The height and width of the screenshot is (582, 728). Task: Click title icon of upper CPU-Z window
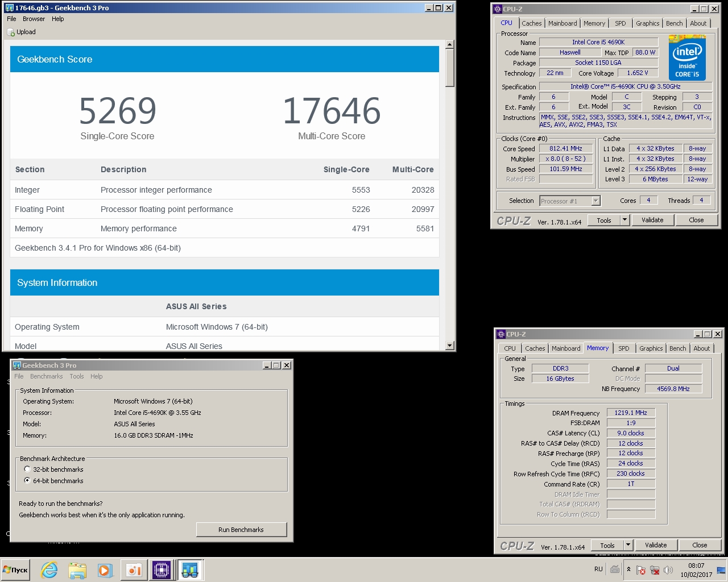coord(497,9)
